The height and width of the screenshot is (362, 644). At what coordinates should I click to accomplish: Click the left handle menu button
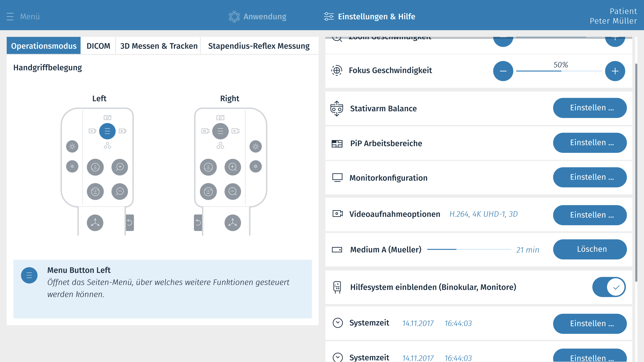click(x=107, y=131)
